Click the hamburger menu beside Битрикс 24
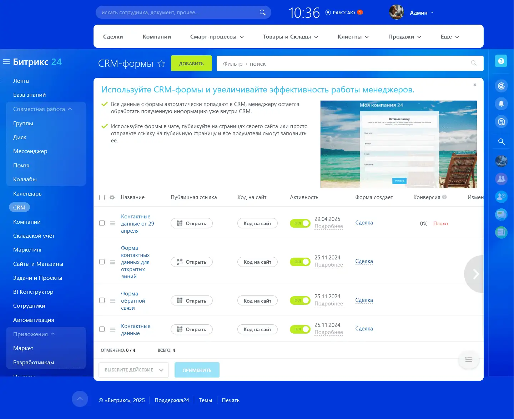The width and height of the screenshot is (514, 420). click(x=6, y=62)
